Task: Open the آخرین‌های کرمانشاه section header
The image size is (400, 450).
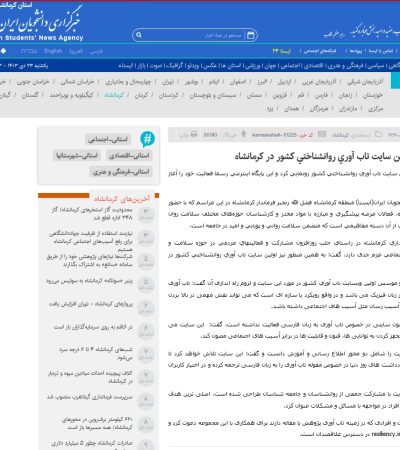Action: click(x=122, y=199)
